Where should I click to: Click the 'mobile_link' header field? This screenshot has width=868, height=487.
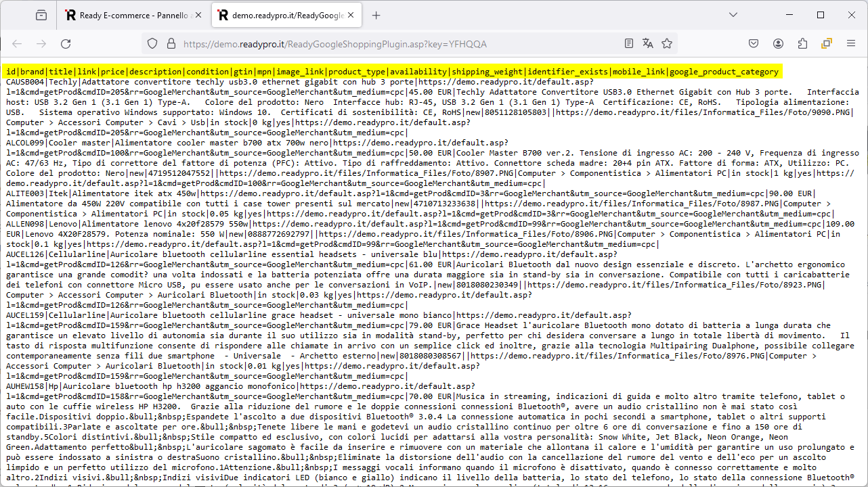tap(639, 72)
